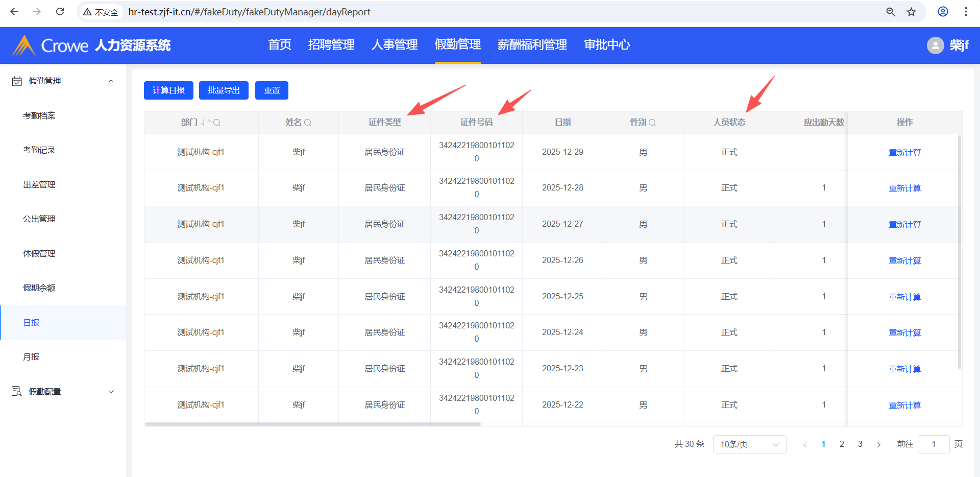Click search icon next to 性别 header
This screenshot has height=477, width=980.
point(652,123)
